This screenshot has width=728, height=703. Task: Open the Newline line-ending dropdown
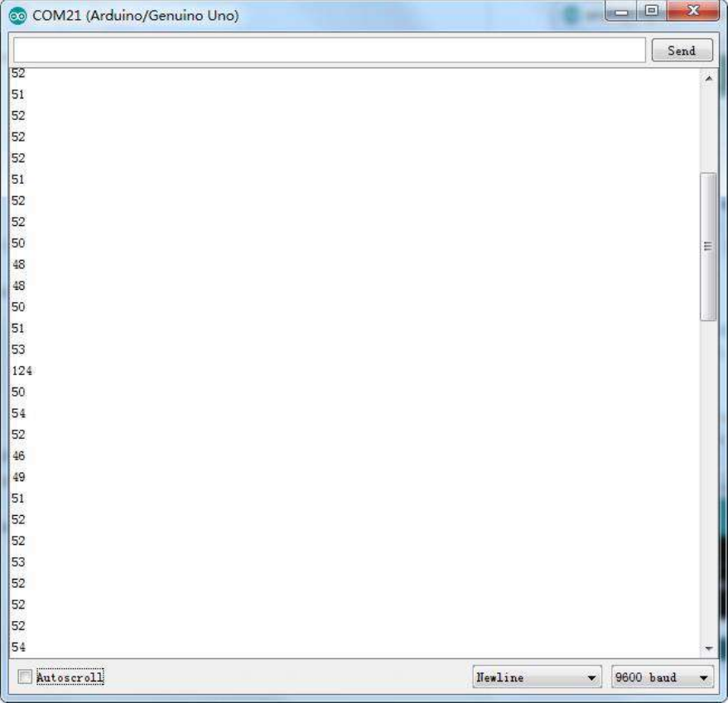click(x=538, y=677)
